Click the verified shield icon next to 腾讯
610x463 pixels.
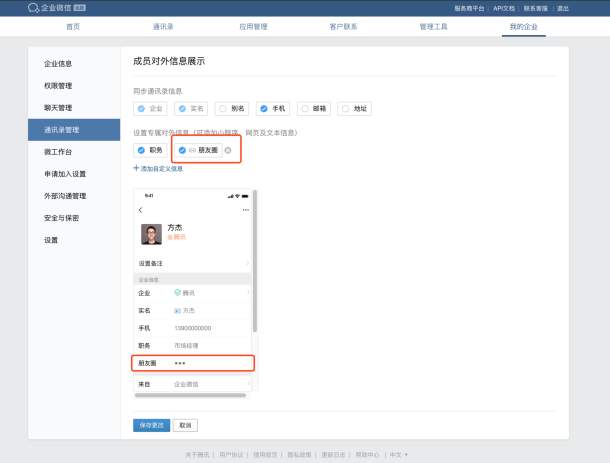(x=177, y=293)
